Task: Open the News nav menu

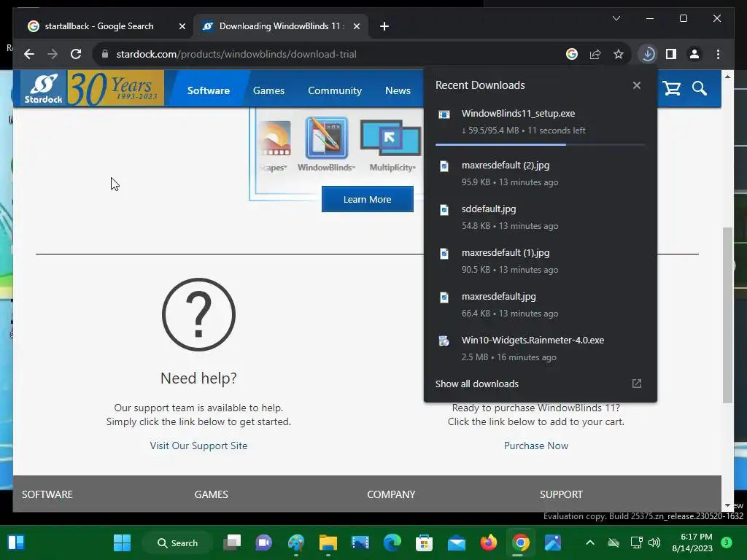Action: point(398,90)
